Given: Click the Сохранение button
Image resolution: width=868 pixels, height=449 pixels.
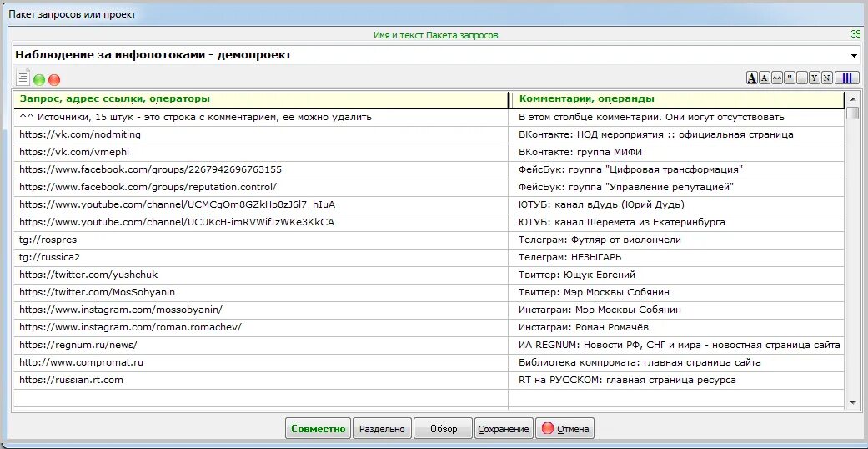Looking at the screenshot, I should tap(504, 428).
